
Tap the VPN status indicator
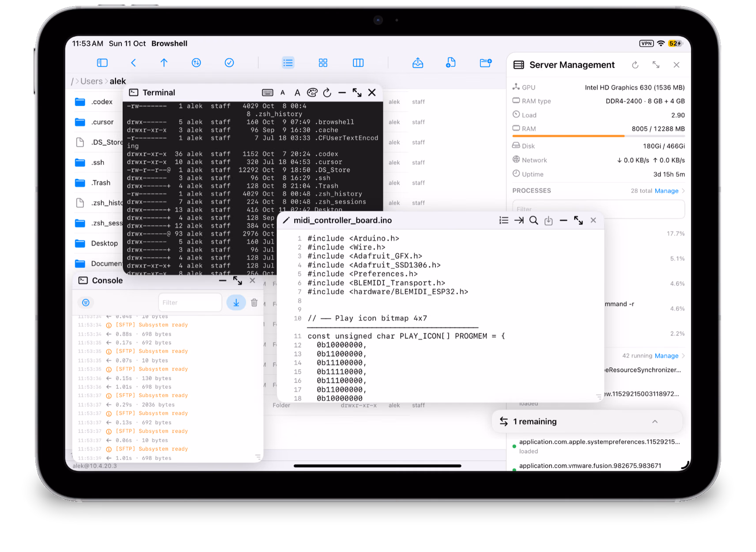click(x=646, y=43)
